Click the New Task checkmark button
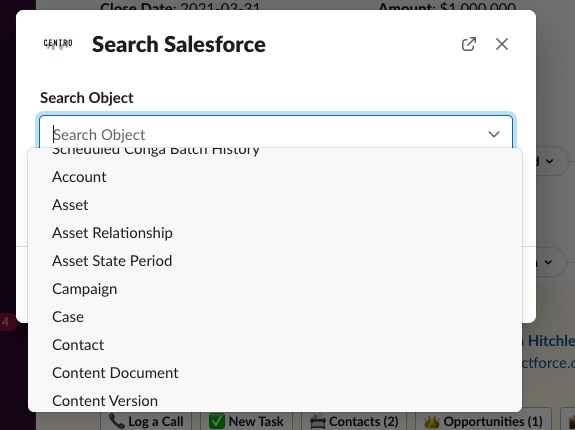Viewport: 575px width, 430px height. (x=246, y=422)
